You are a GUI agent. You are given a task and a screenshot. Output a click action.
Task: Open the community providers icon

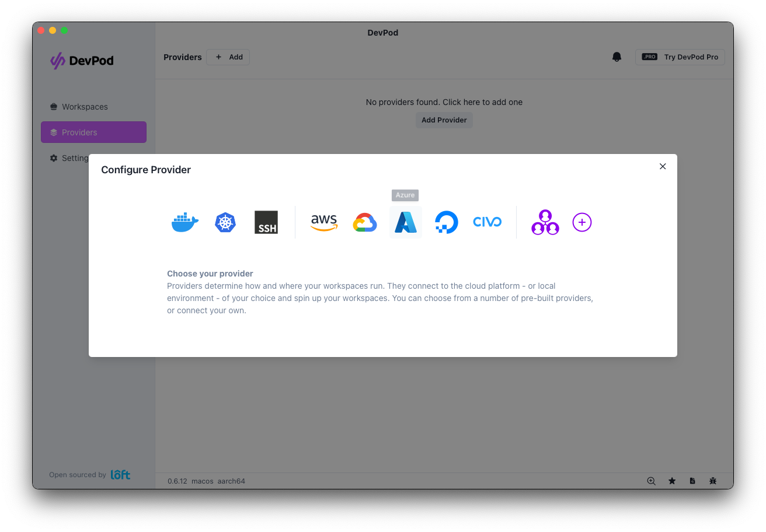[545, 222]
